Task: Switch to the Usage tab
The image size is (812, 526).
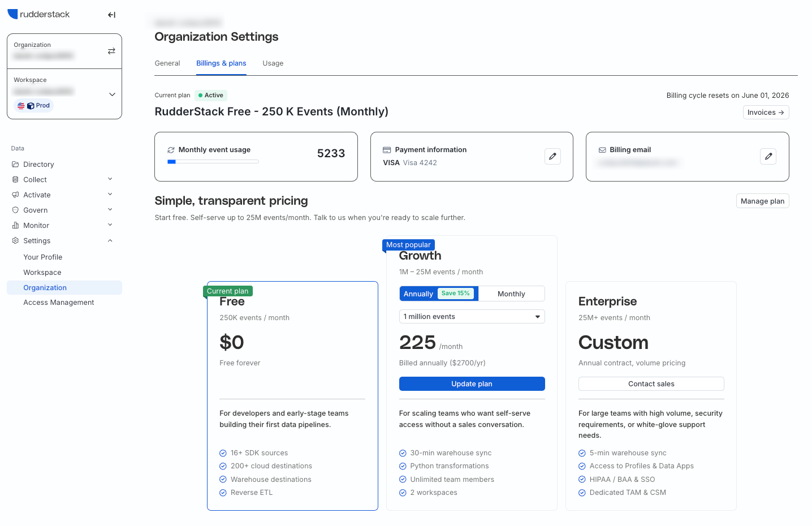Action: (x=273, y=63)
